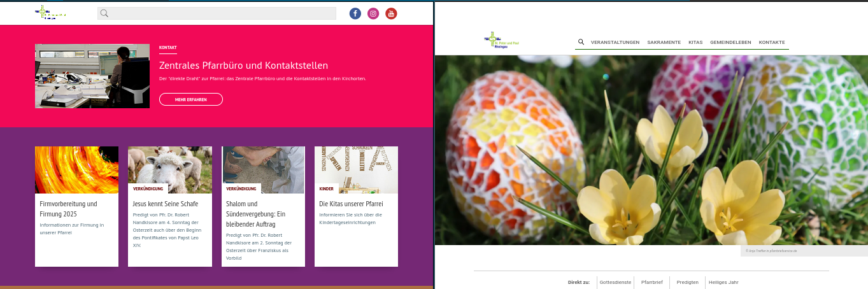Open Zentrales Pfarrbüro und Kontaktstellen heading
The height and width of the screenshot is (289, 868).
pos(243,65)
